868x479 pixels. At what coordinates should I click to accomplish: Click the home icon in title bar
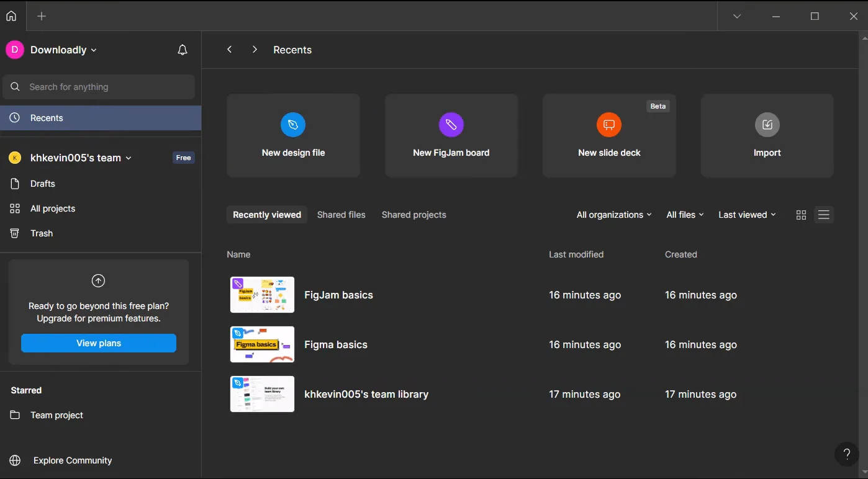11,16
